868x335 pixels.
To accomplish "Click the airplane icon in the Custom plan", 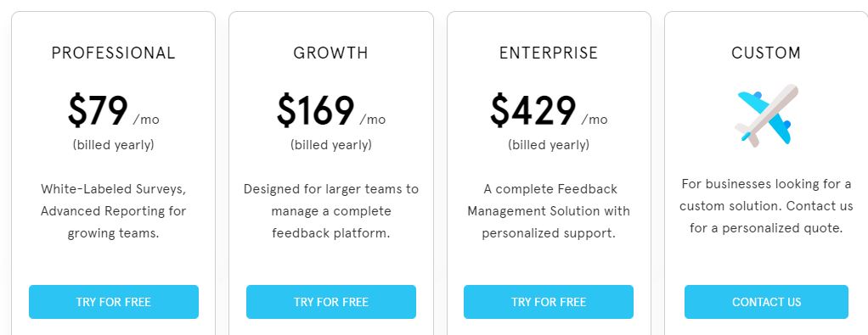I will tap(766, 115).
